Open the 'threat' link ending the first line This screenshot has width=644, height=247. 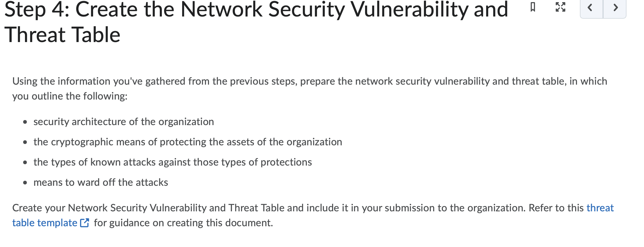(x=600, y=208)
